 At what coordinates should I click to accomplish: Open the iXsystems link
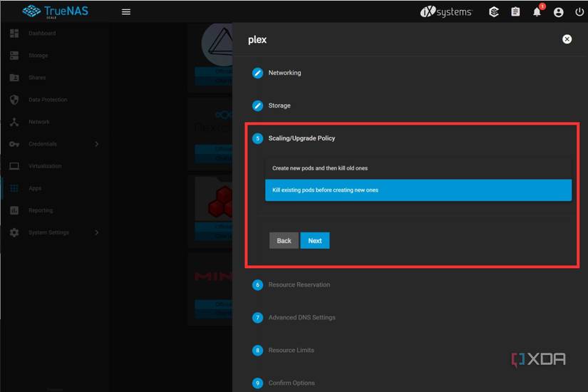tap(446, 11)
